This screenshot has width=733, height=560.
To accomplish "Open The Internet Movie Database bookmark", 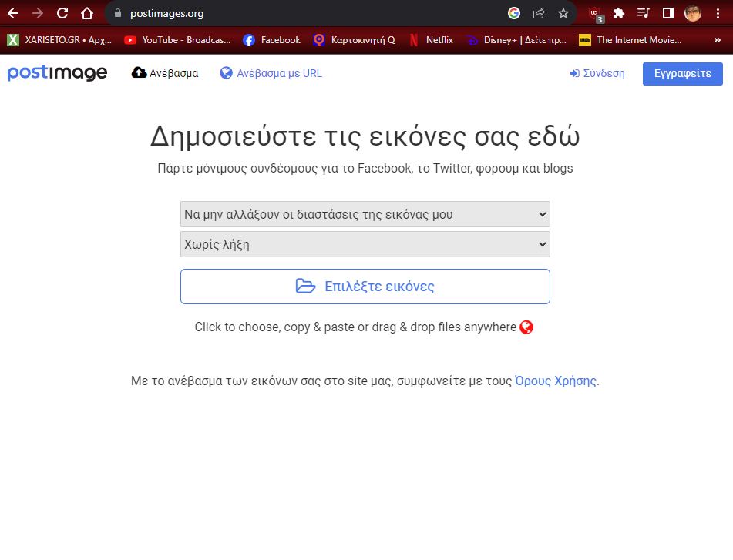I will (630, 40).
